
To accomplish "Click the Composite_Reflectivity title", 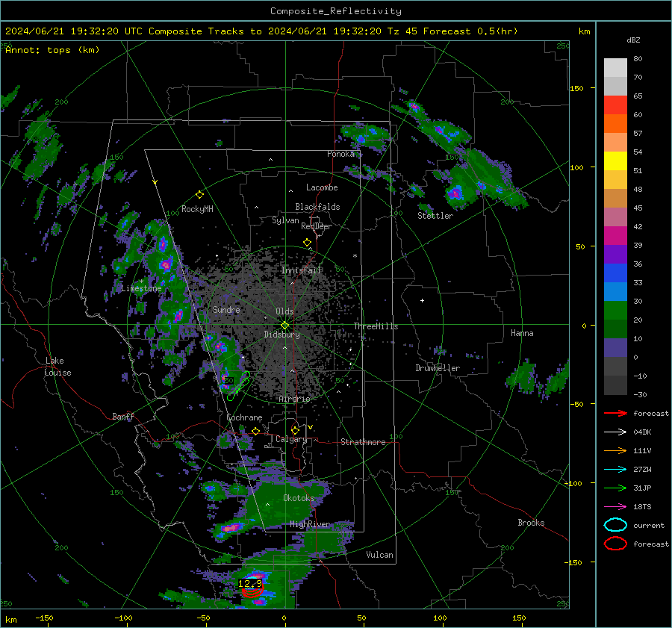I will coord(336,11).
